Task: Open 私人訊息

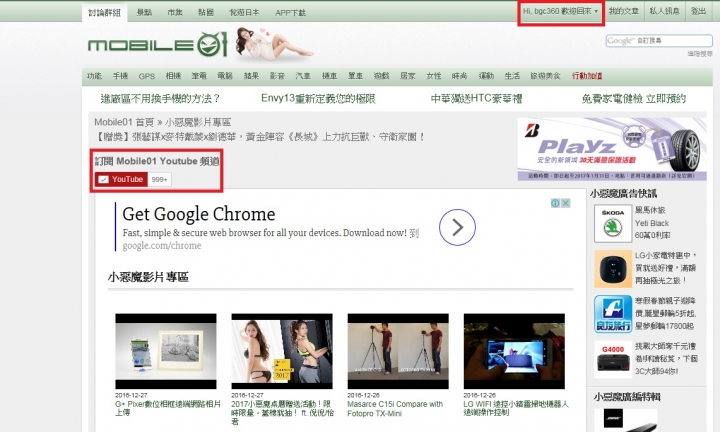Action: pyautogui.click(x=664, y=11)
